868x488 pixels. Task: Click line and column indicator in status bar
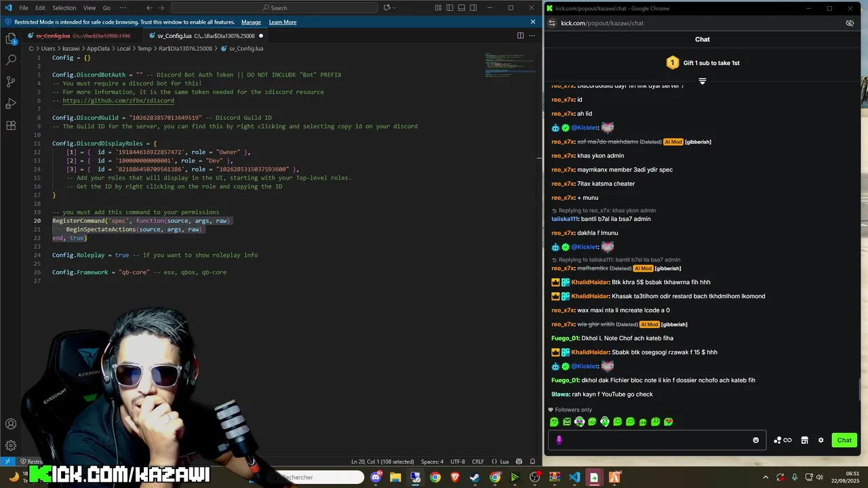382,462
